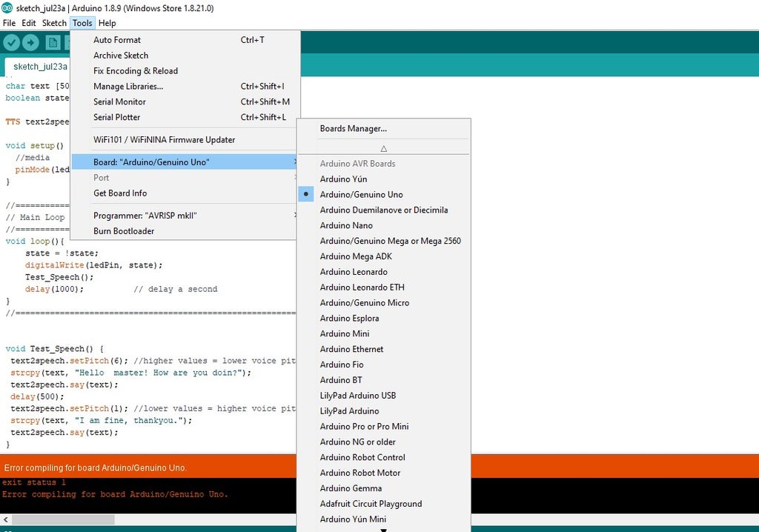Image resolution: width=759 pixels, height=532 pixels.
Task: Click the delay(1000); code line
Action: (54, 289)
